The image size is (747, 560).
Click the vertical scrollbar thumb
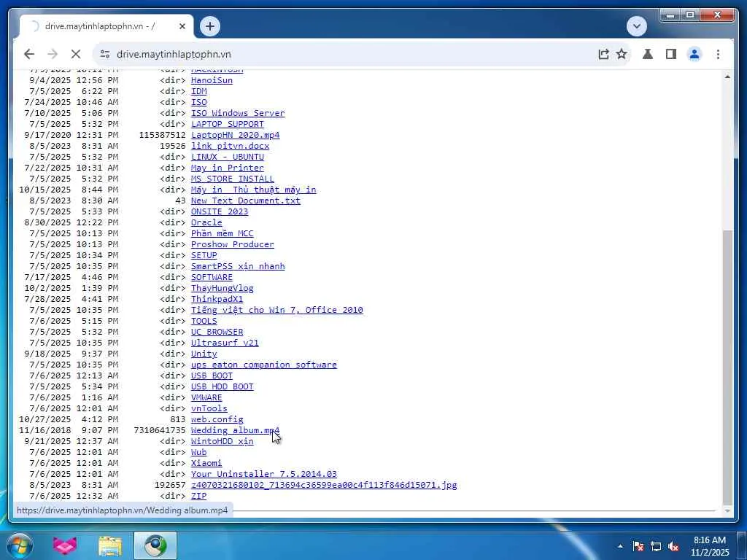coord(727,367)
